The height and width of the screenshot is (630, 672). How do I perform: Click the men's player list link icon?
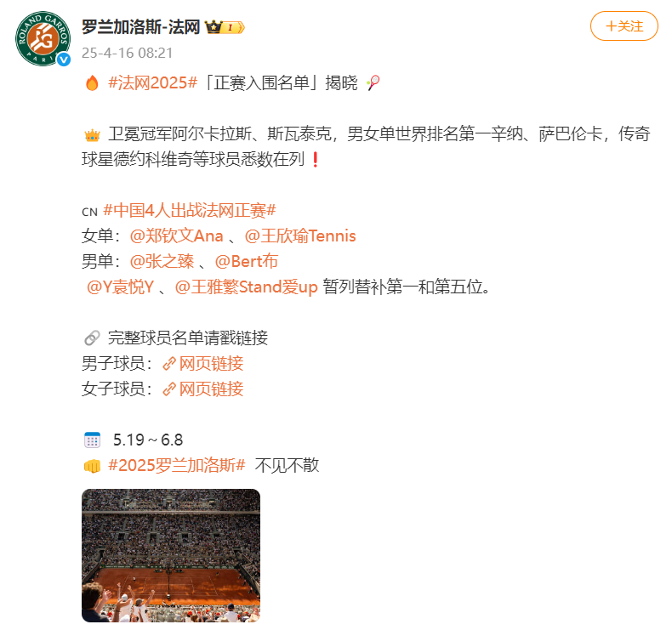coord(169,364)
